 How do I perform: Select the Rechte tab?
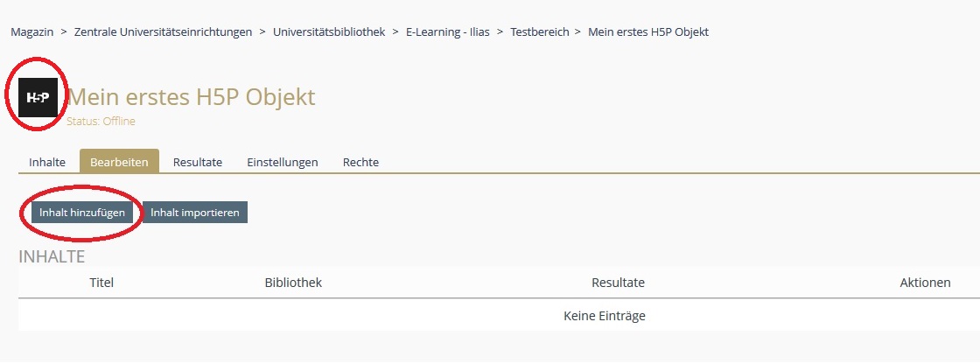click(360, 162)
